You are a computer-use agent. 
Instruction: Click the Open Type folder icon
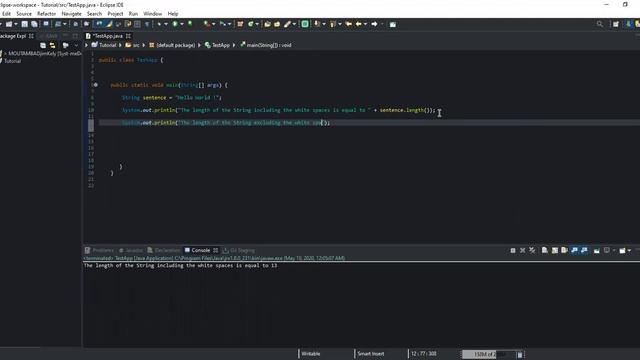pos(267,24)
